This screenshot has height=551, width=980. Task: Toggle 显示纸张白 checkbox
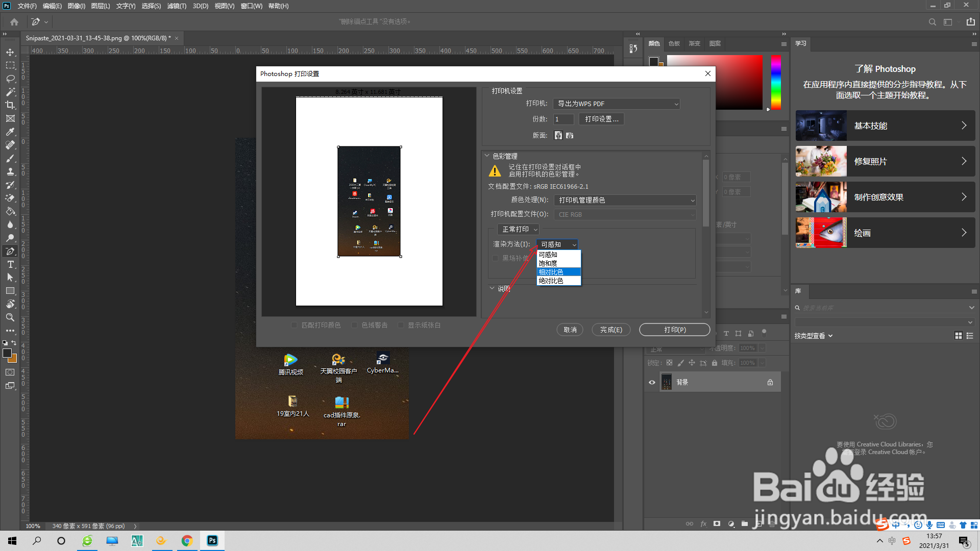point(401,325)
